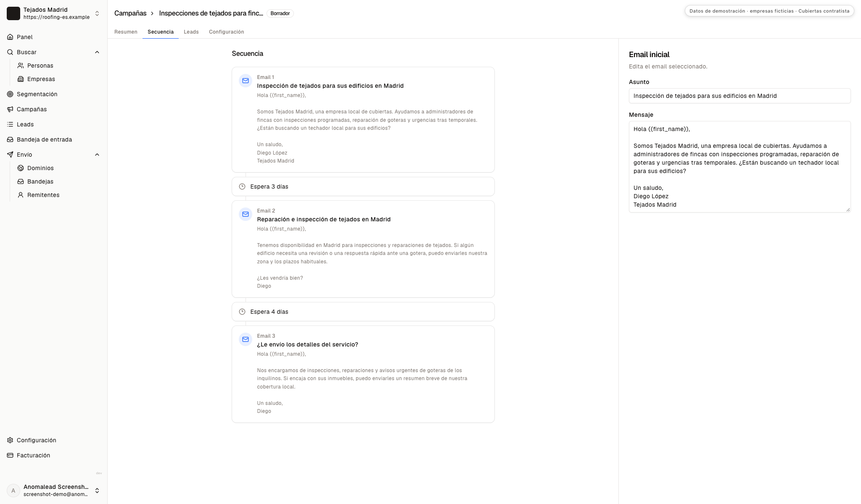
Task: Switch to the Resumen tab
Action: [126, 32]
